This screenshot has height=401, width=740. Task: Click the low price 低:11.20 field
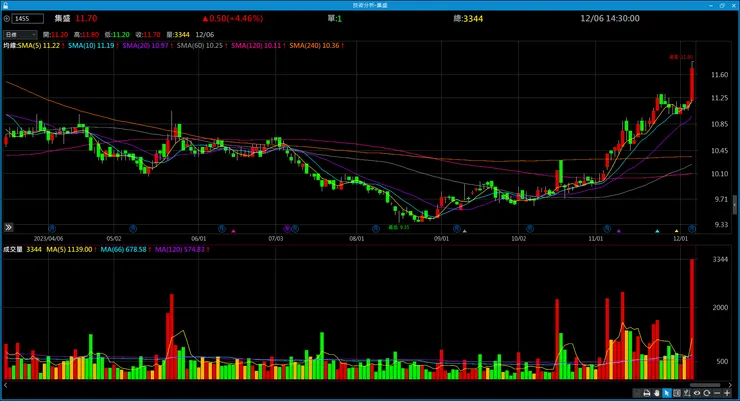(117, 35)
